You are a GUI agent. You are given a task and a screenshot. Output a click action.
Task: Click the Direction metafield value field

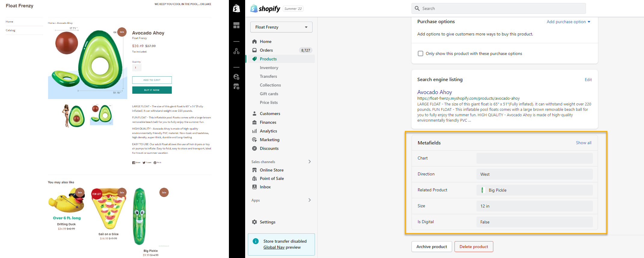pyautogui.click(x=534, y=174)
